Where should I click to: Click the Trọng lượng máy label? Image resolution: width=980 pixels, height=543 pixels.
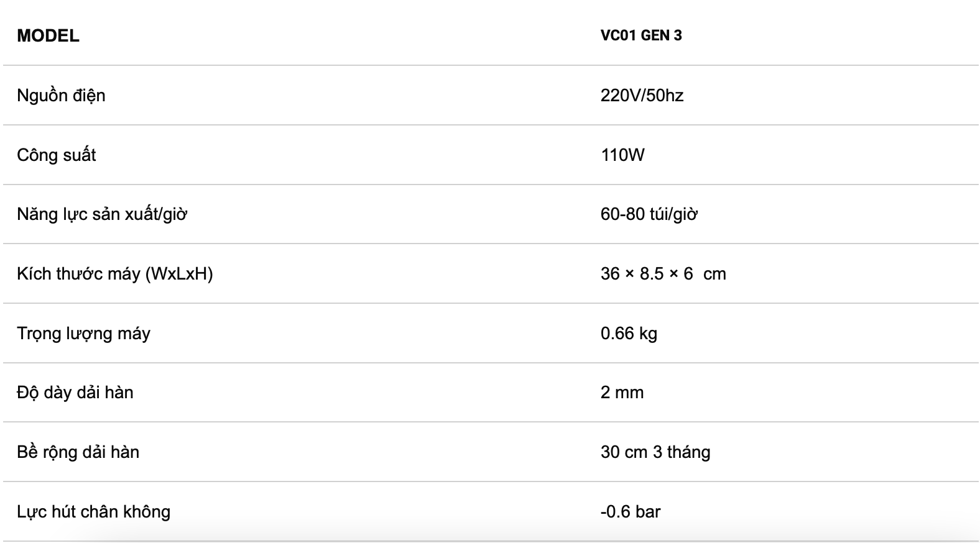click(83, 333)
